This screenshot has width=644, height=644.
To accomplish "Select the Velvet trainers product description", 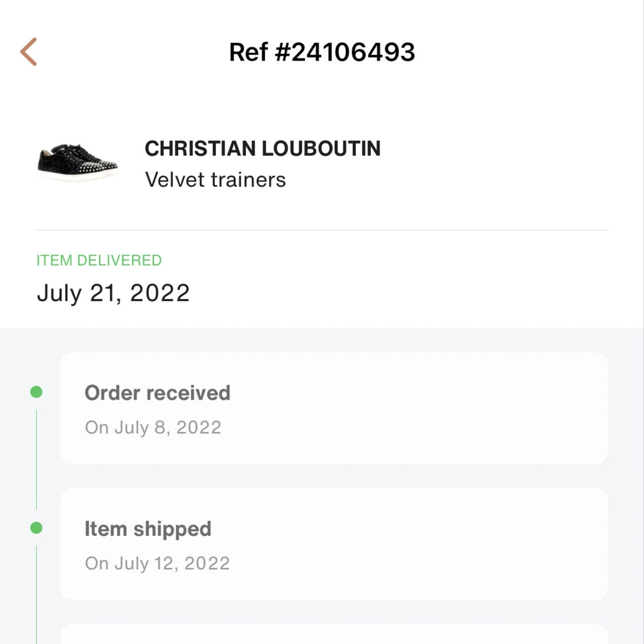I will tap(215, 180).
